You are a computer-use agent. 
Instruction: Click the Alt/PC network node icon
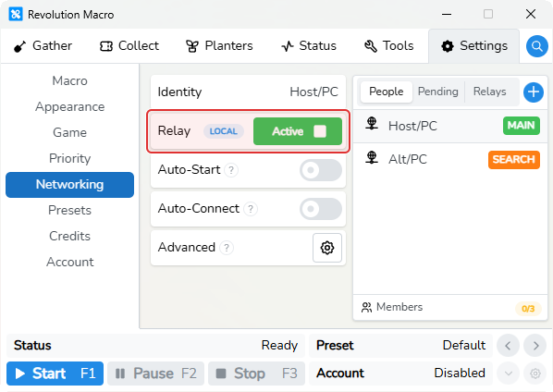click(372, 157)
